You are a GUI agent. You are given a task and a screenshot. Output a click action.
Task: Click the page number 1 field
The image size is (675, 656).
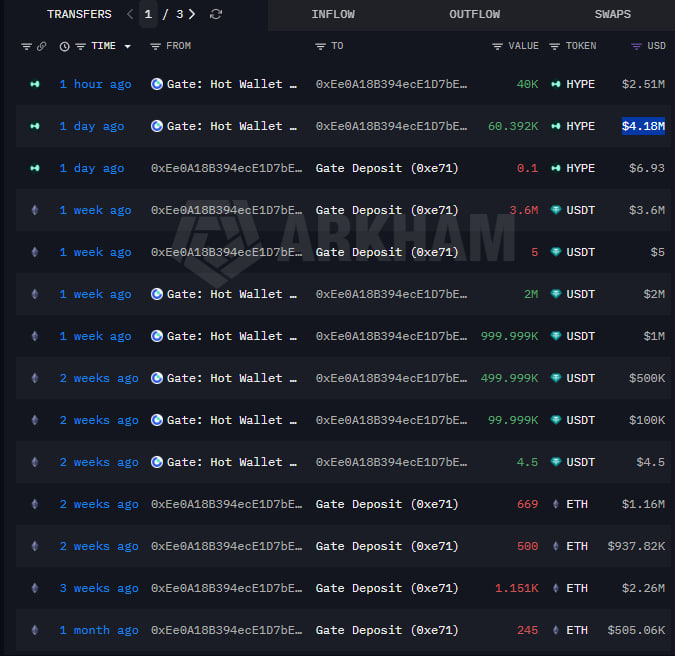(148, 14)
